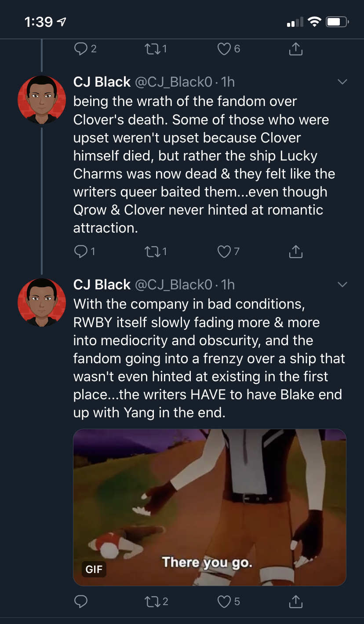Expand options chevron on Clover's death tweet
The height and width of the screenshot is (624, 364).
[x=342, y=82]
